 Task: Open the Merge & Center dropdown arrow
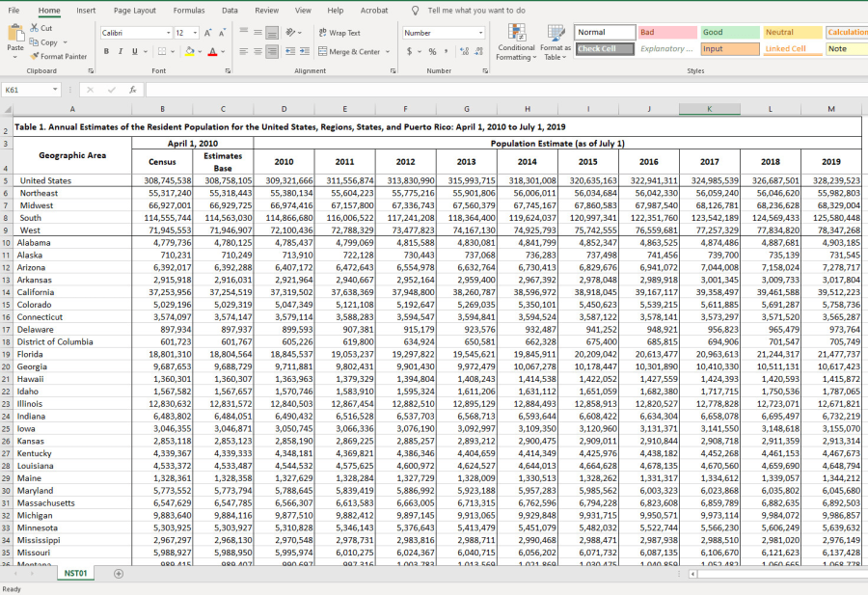388,51
